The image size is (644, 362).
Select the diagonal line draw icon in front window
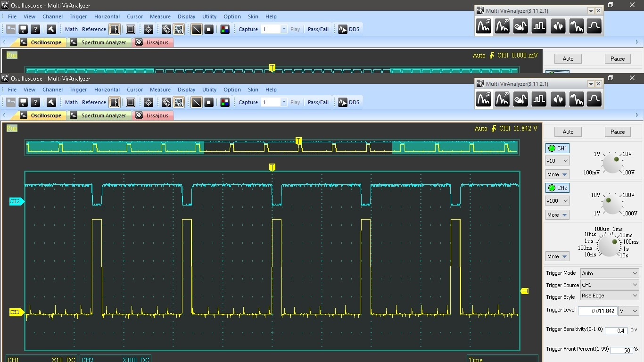(196, 102)
